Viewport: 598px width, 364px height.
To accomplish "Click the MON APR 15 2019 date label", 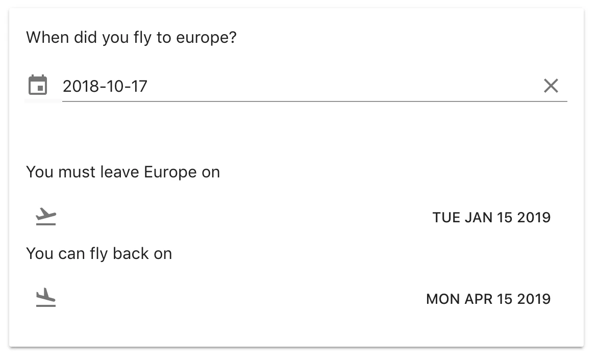I will point(488,299).
